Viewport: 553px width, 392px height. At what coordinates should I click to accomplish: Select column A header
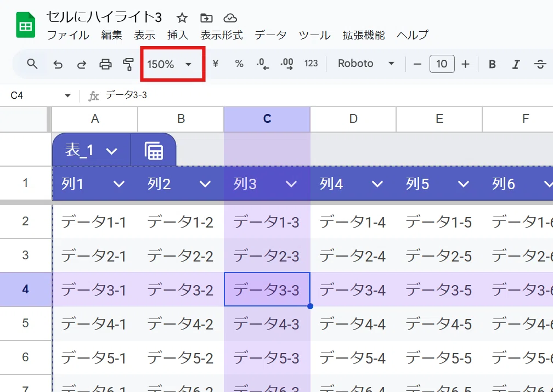coord(94,119)
